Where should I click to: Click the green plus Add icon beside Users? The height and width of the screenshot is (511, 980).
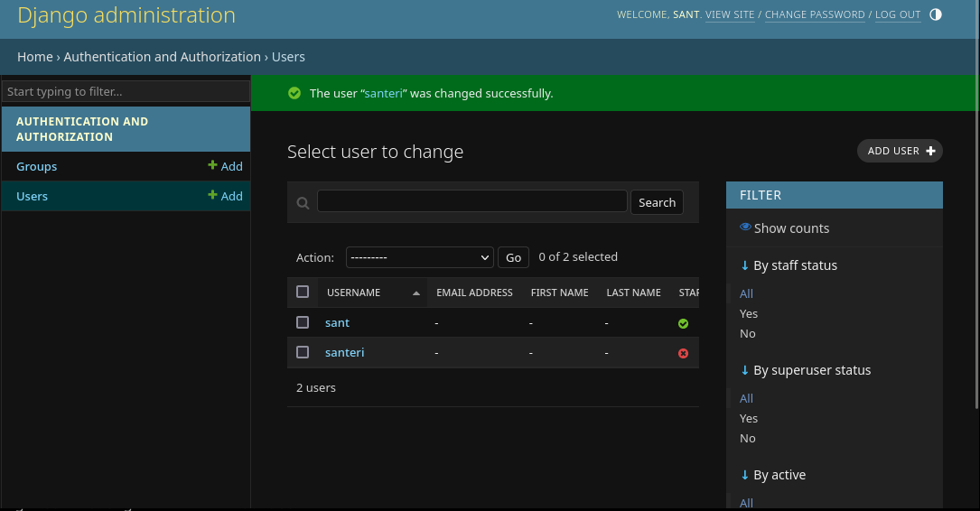pos(213,196)
